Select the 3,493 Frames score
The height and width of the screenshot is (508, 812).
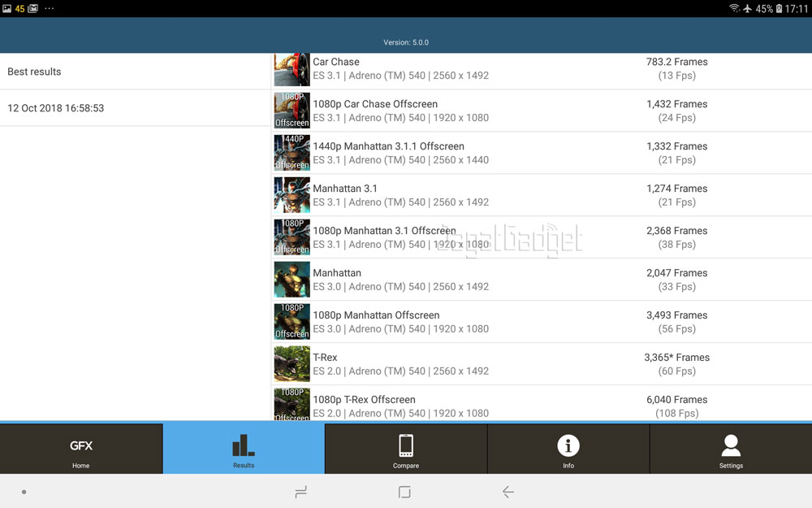[677, 315]
